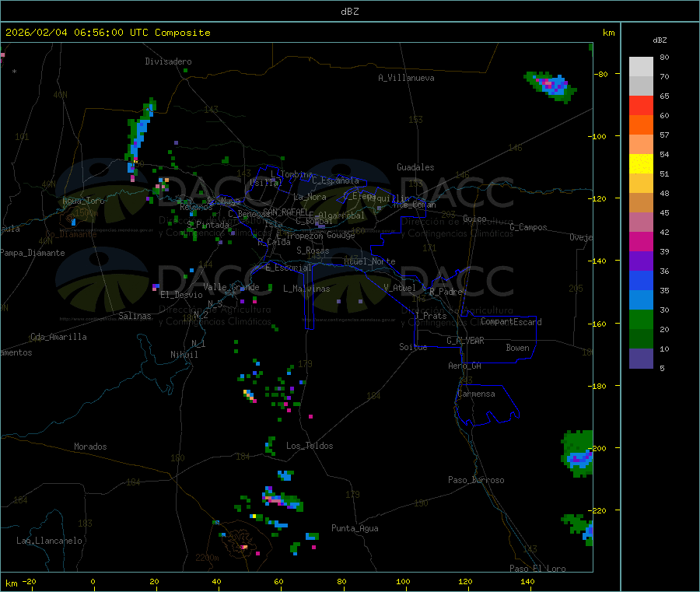Image resolution: width=700 pixels, height=592 pixels.
Task: Click the 'El_Desvio' map label
Action: pos(181,295)
